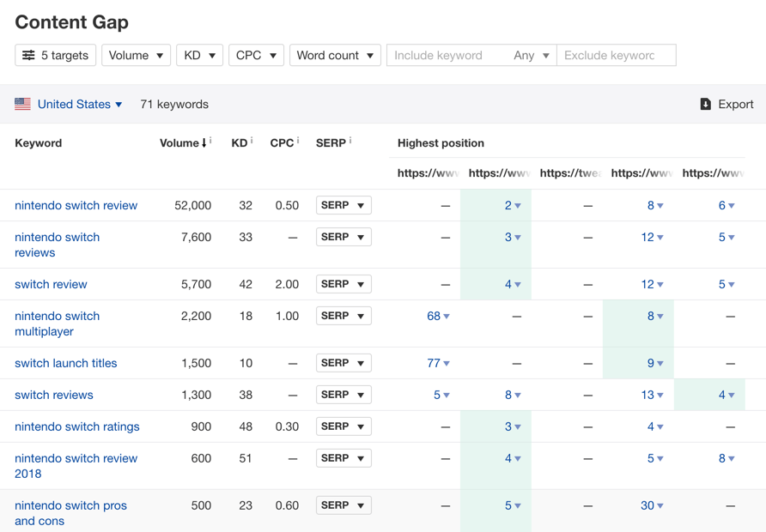
Task: Expand position 30 for pros and cons
Action: tap(652, 505)
